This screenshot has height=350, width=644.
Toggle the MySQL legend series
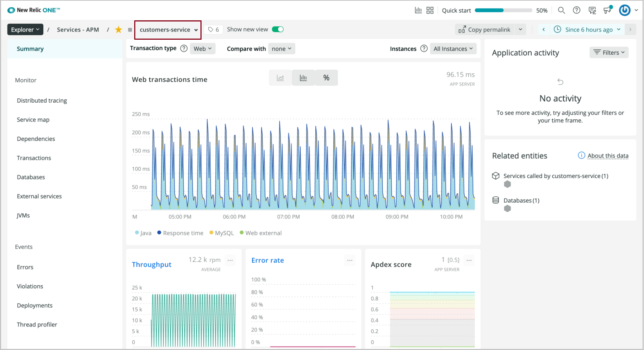point(222,233)
